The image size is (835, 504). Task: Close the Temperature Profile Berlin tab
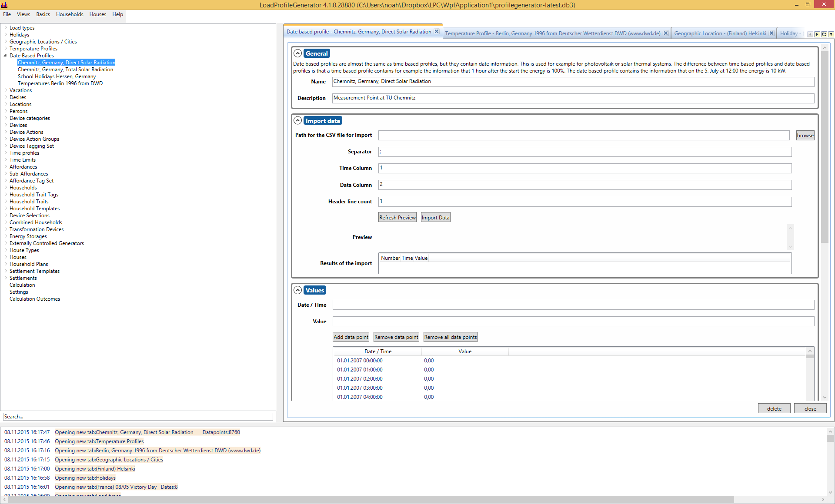pyautogui.click(x=665, y=33)
